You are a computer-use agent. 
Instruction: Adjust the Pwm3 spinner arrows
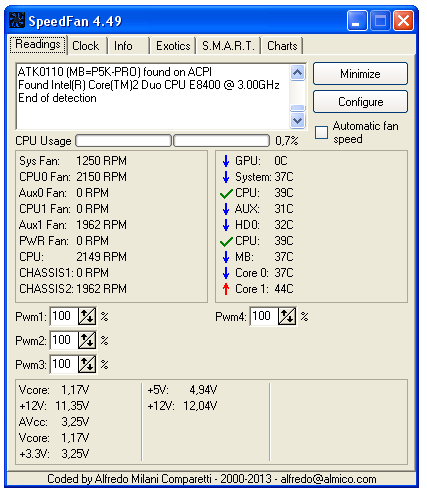(87, 364)
